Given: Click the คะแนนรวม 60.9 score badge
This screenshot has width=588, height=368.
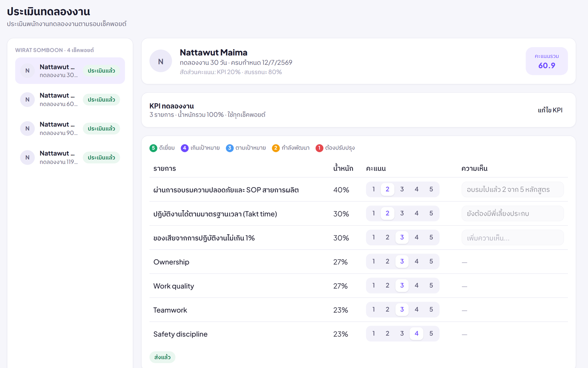Looking at the screenshot, I should 547,61.
